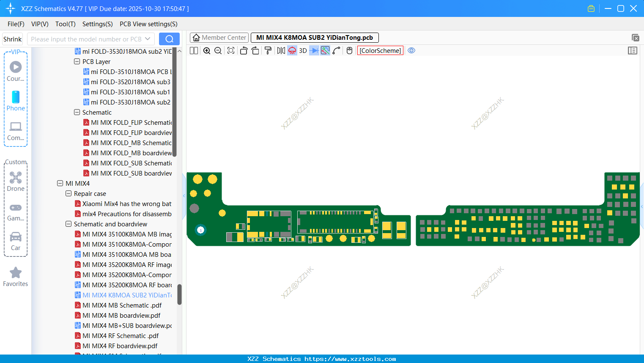Open PCB View settings(S) menu
This screenshot has height=363, width=644.
[148, 24]
